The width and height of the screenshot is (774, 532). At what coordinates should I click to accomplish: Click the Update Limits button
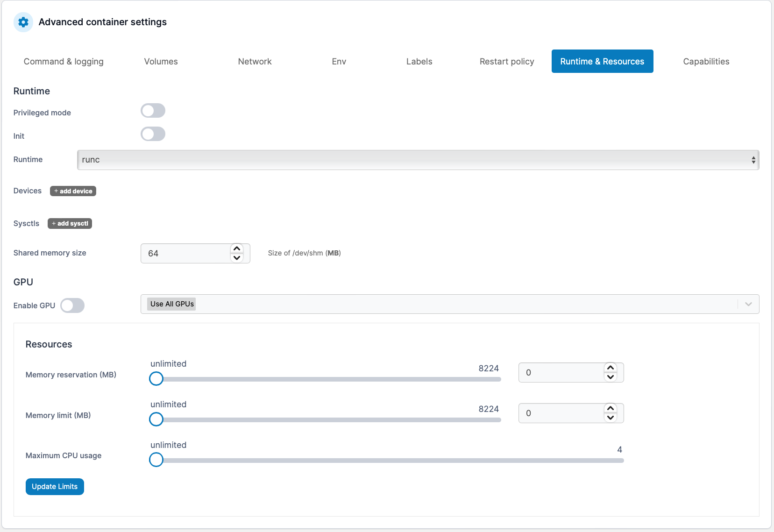click(x=55, y=486)
